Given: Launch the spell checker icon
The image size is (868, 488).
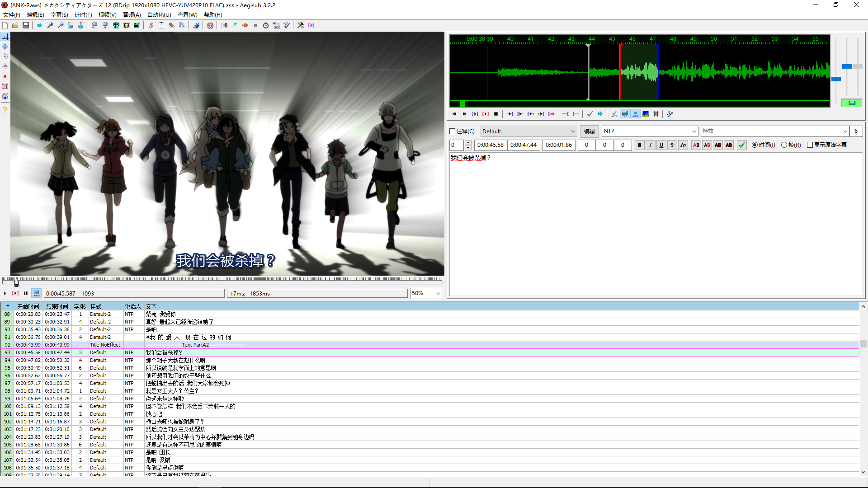Looking at the screenshot, I should pyautogui.click(x=287, y=25).
